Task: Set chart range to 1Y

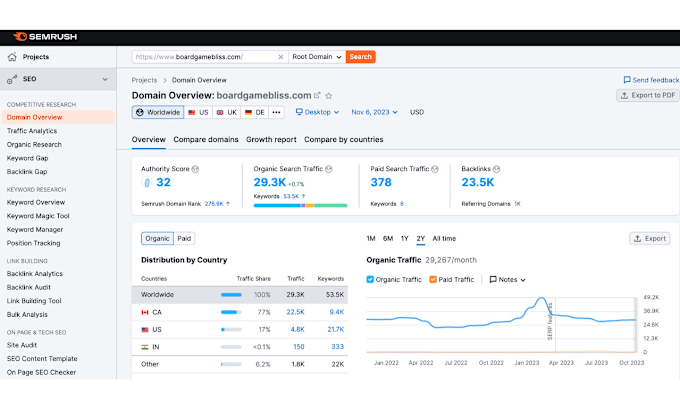Action: (405, 239)
